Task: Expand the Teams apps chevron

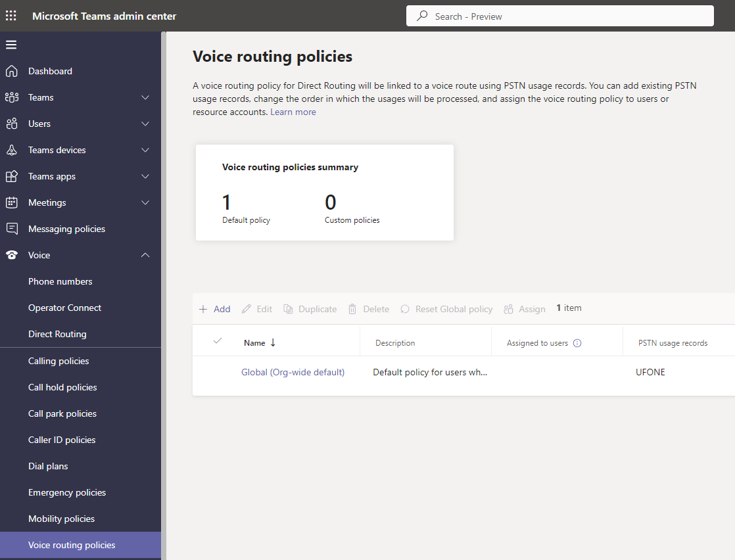Action: [145, 176]
